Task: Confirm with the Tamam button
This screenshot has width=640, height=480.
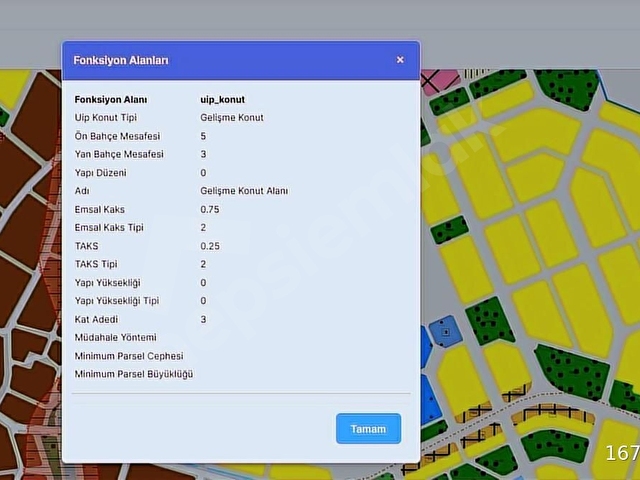Action: click(368, 429)
